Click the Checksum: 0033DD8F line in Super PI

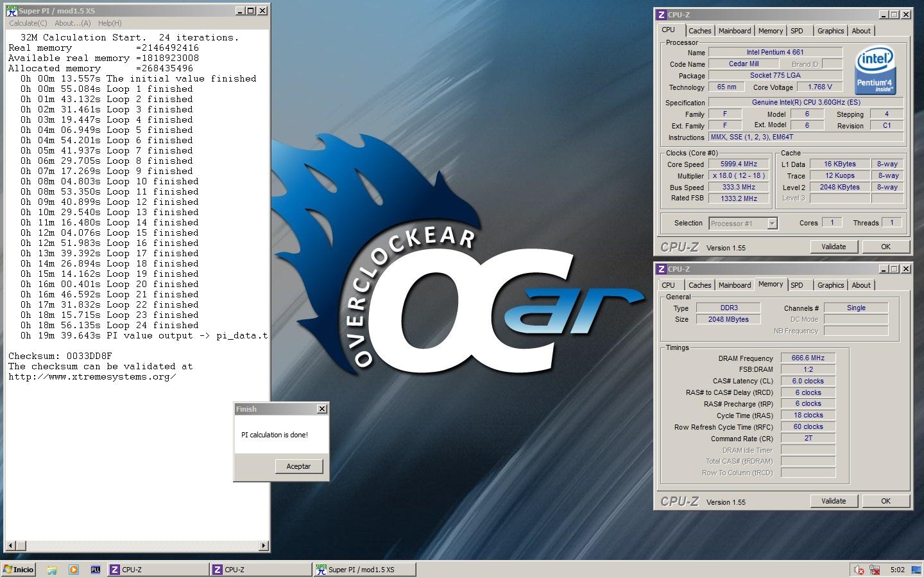(x=60, y=356)
